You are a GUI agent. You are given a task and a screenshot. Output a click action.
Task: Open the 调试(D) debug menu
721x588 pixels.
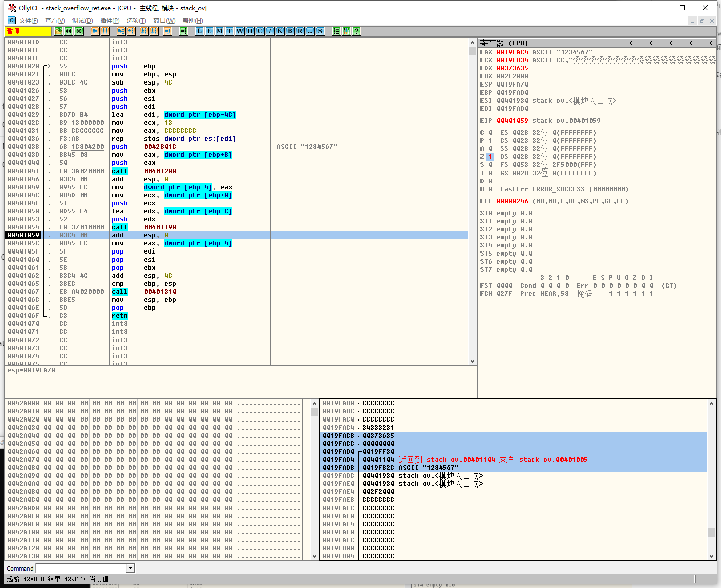(x=83, y=21)
